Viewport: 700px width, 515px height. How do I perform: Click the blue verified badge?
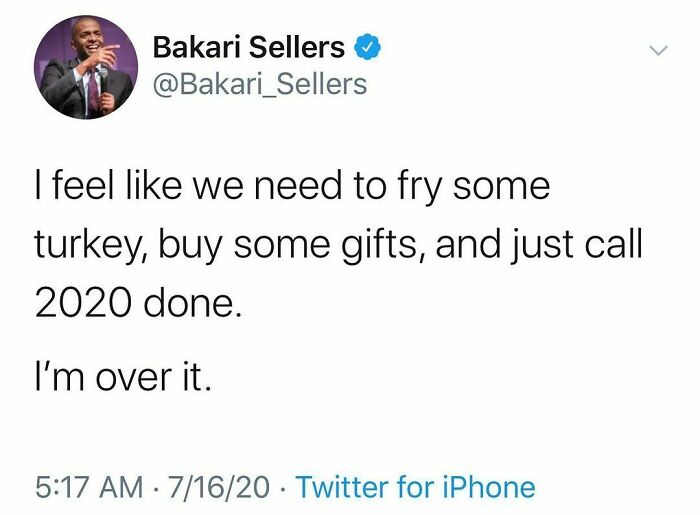pyautogui.click(x=367, y=46)
